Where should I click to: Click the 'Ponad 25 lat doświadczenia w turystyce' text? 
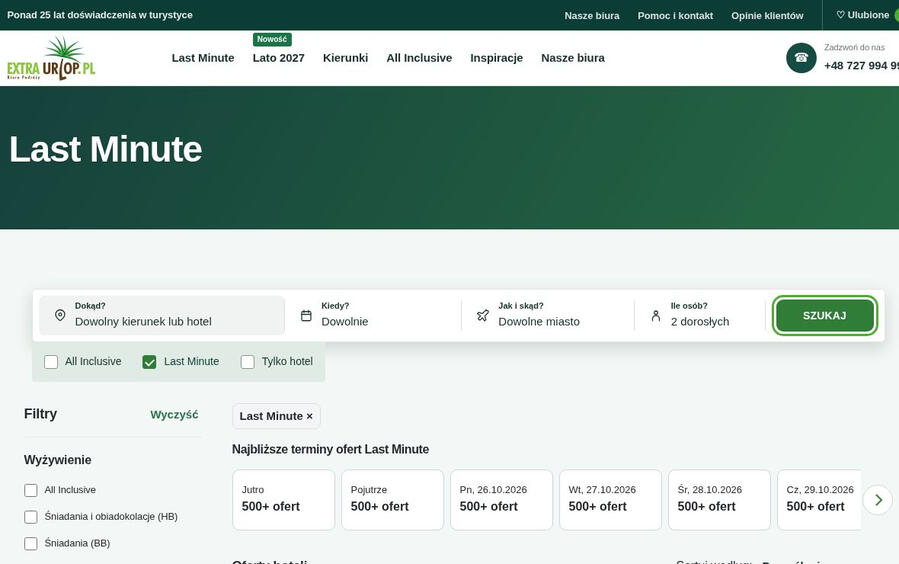tap(100, 15)
